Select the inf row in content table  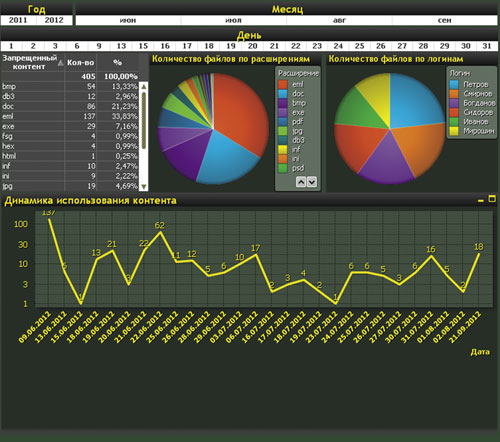pos(70,166)
